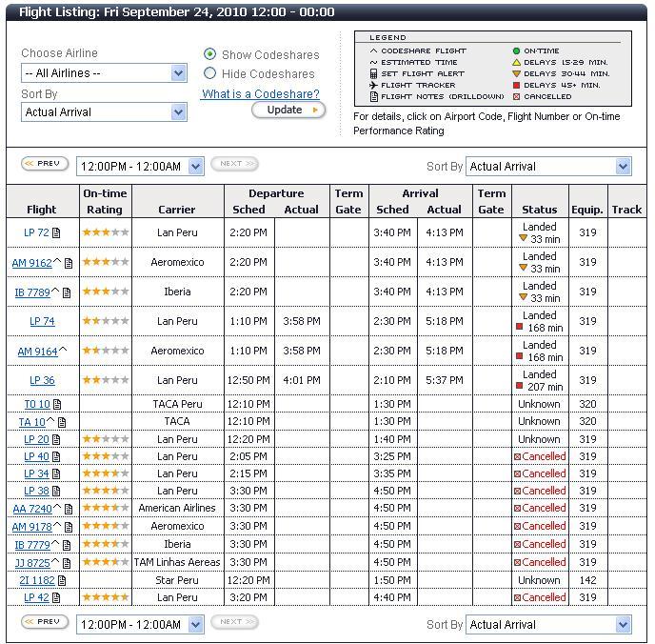Click the top PREV navigation button
This screenshot has width=655, height=644.
[45, 164]
